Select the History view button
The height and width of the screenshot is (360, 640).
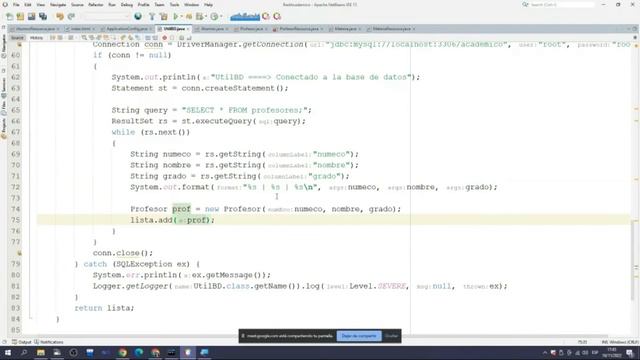pyautogui.click(x=36, y=38)
